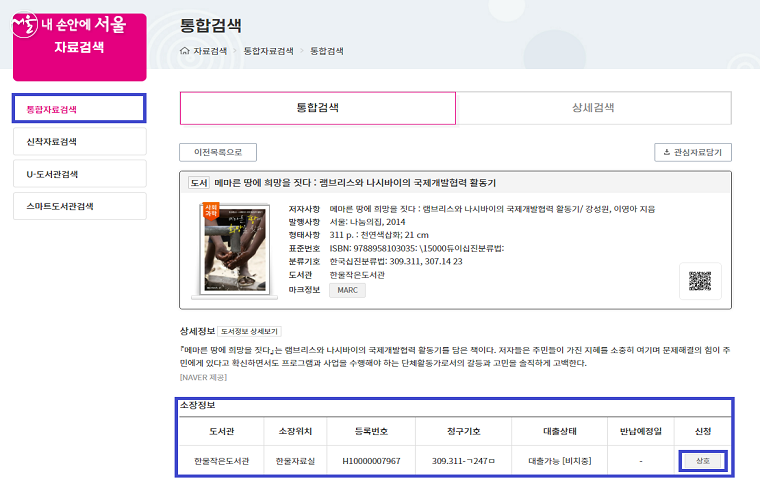Click the ISBN 9788958103035 text
Screen dimensions: 760x485
tap(373, 248)
